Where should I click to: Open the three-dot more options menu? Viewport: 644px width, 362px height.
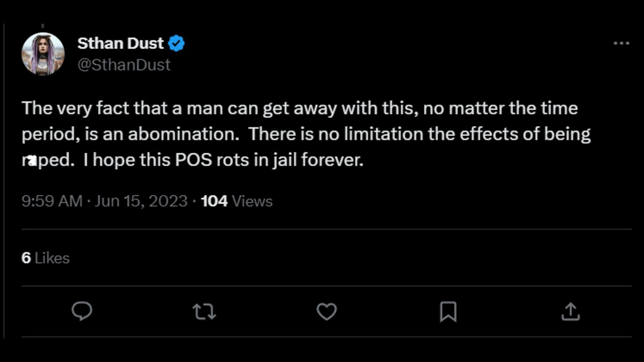coord(621,43)
